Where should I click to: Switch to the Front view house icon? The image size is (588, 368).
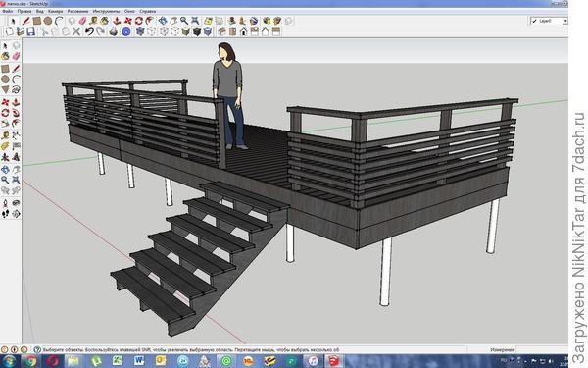[x=243, y=32]
